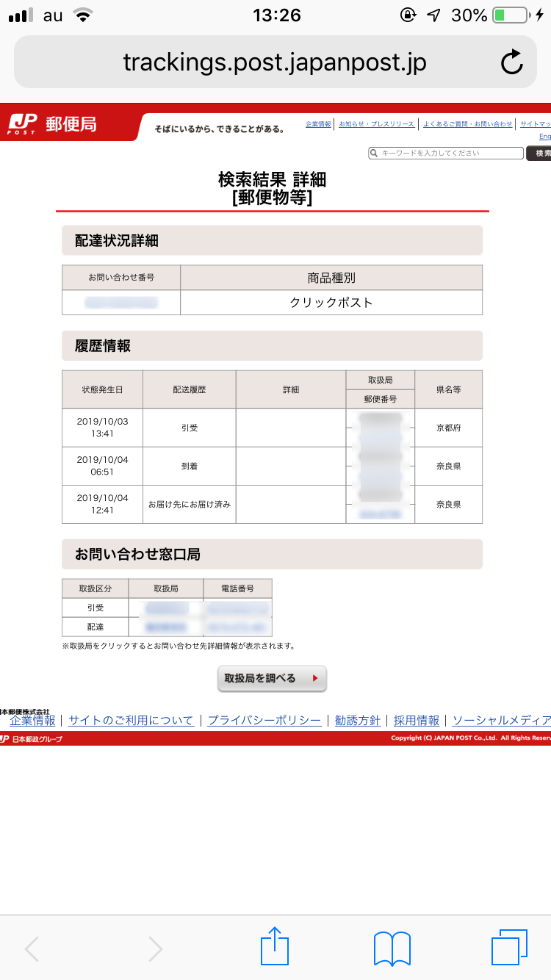This screenshot has width=551, height=980.
Task: Tap the address bar showing trackings.post.japanpost.jp
Action: click(275, 62)
